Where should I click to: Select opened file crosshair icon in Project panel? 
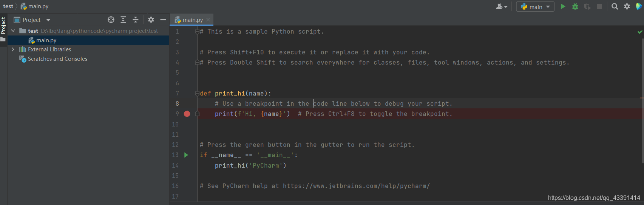coord(111,20)
